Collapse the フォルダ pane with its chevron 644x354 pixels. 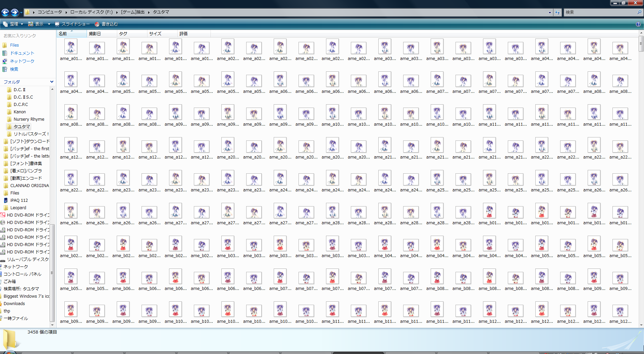52,82
